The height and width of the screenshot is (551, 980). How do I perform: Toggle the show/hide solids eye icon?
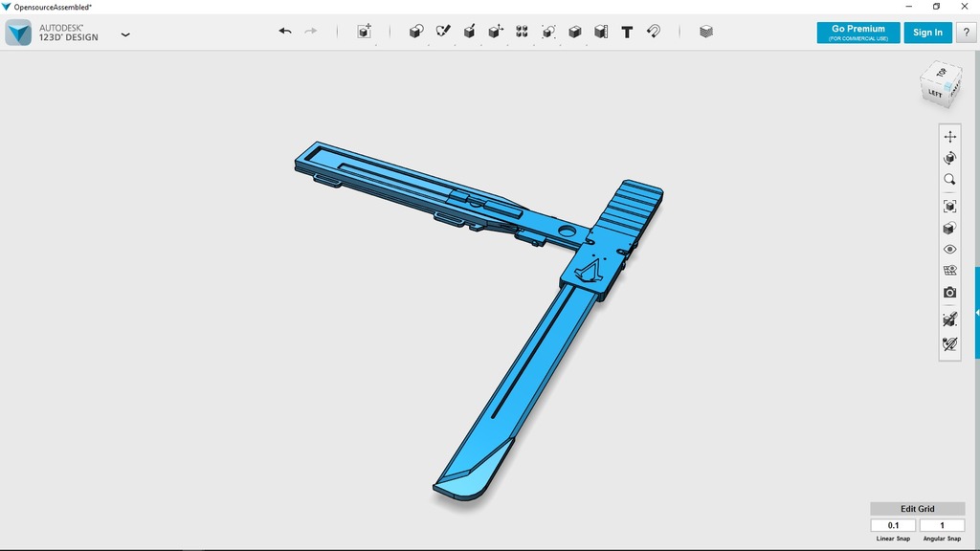point(949,249)
